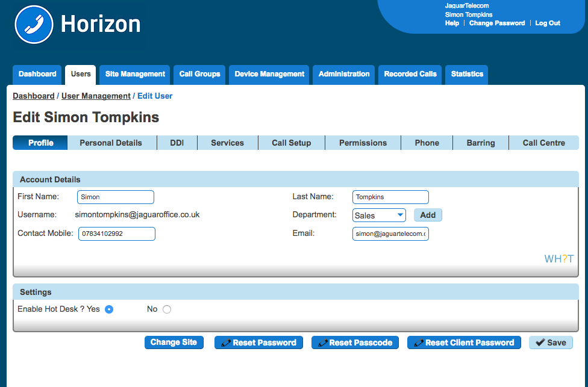Image resolution: width=588 pixels, height=387 pixels.
Task: Click into the Email field
Action: pyautogui.click(x=390, y=234)
